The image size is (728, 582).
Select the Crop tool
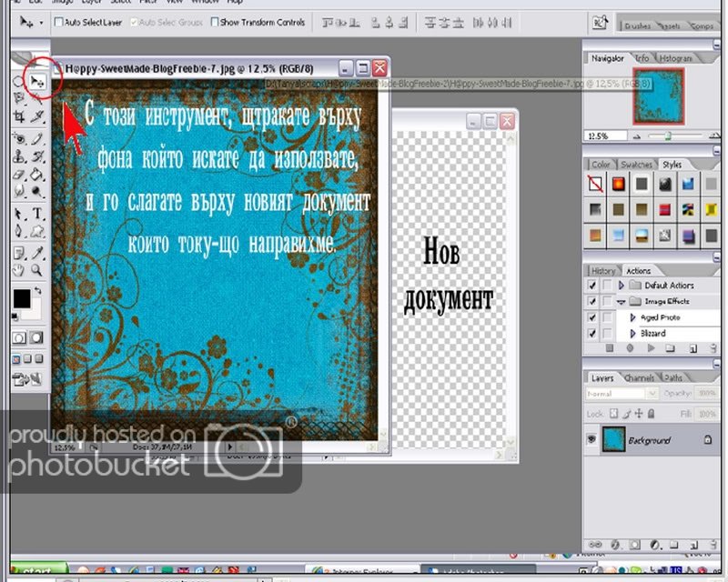point(19,116)
